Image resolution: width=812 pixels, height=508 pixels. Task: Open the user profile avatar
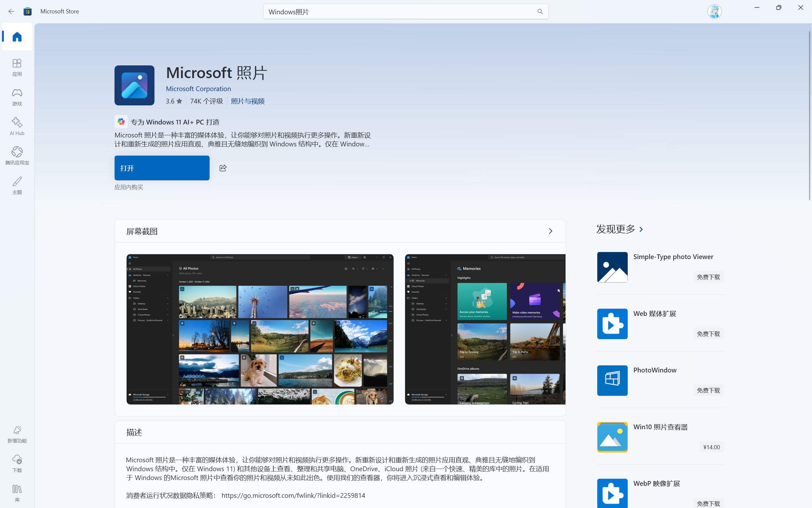point(714,11)
